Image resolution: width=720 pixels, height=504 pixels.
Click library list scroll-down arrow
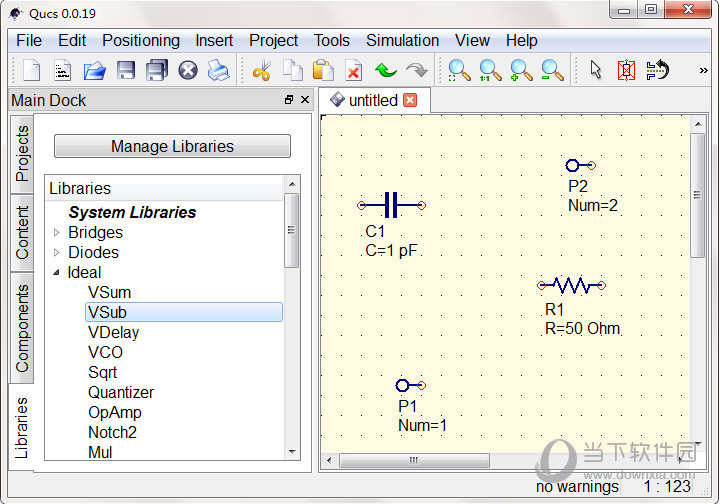[292, 452]
